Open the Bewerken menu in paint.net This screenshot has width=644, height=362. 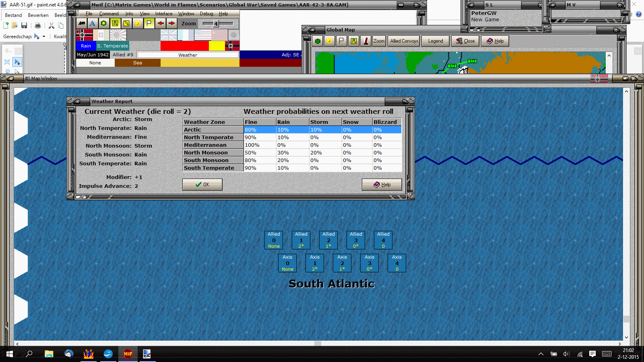click(x=38, y=15)
